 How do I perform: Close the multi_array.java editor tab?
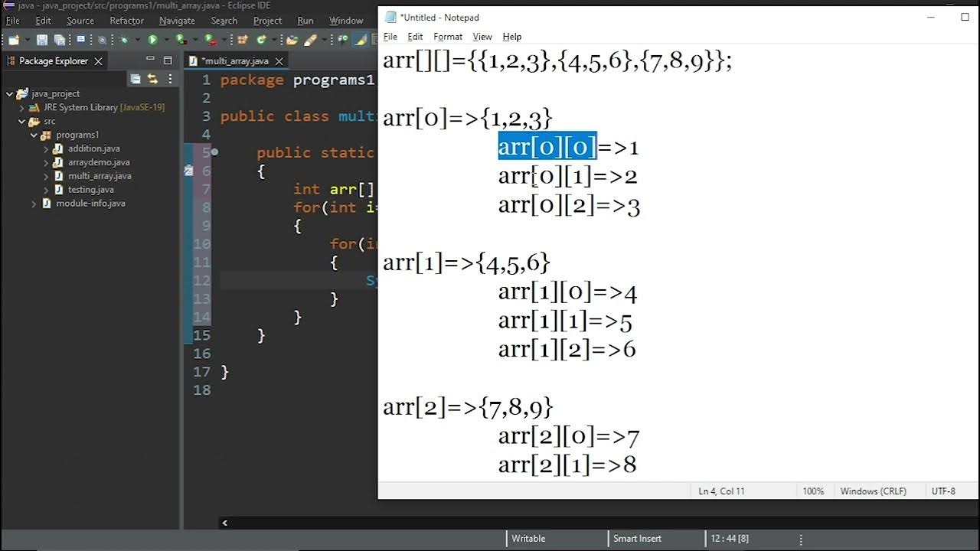pos(279,61)
